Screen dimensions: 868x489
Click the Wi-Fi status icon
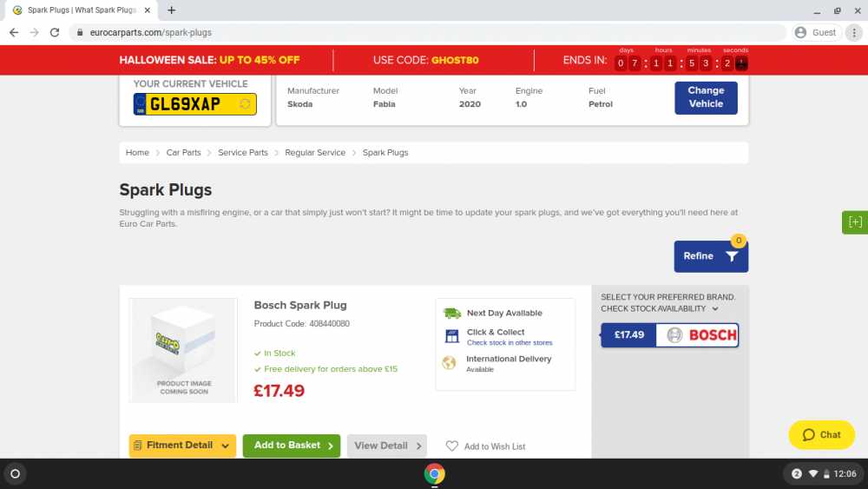pos(813,474)
